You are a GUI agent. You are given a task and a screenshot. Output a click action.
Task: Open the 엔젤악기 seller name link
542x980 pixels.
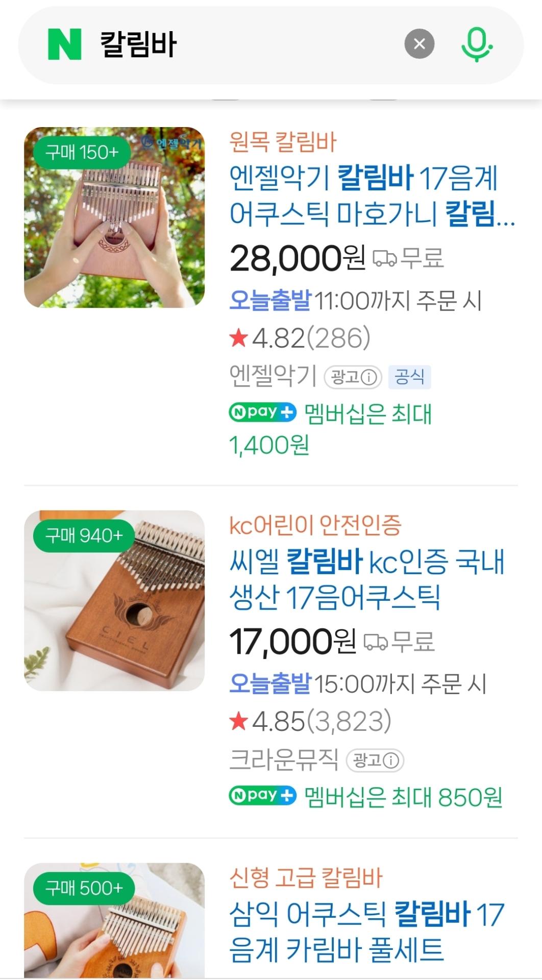click(273, 376)
